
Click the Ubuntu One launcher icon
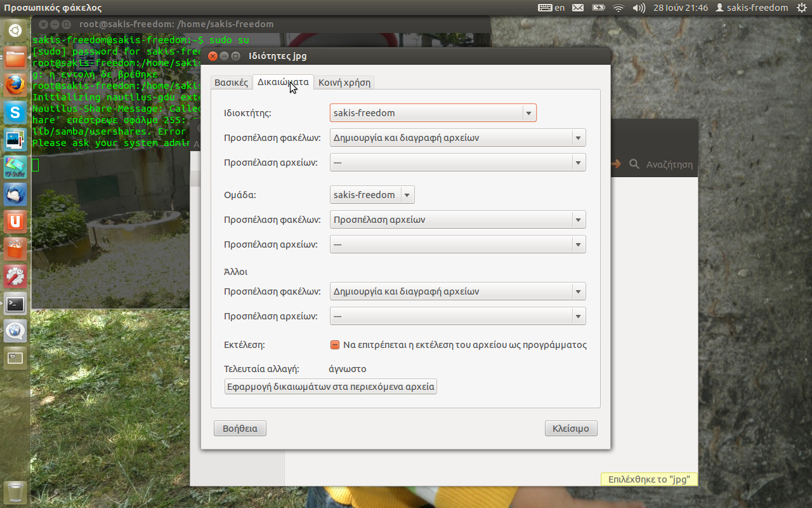(x=15, y=222)
